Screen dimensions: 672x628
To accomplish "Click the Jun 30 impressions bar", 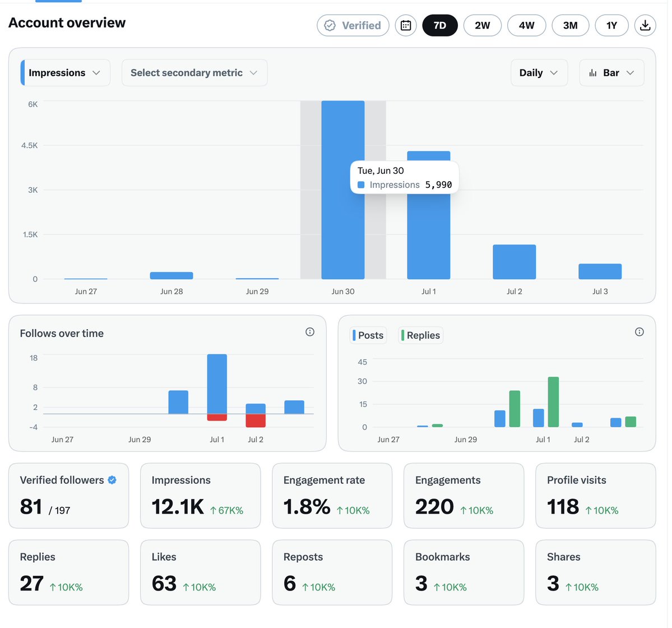I will coord(343,190).
